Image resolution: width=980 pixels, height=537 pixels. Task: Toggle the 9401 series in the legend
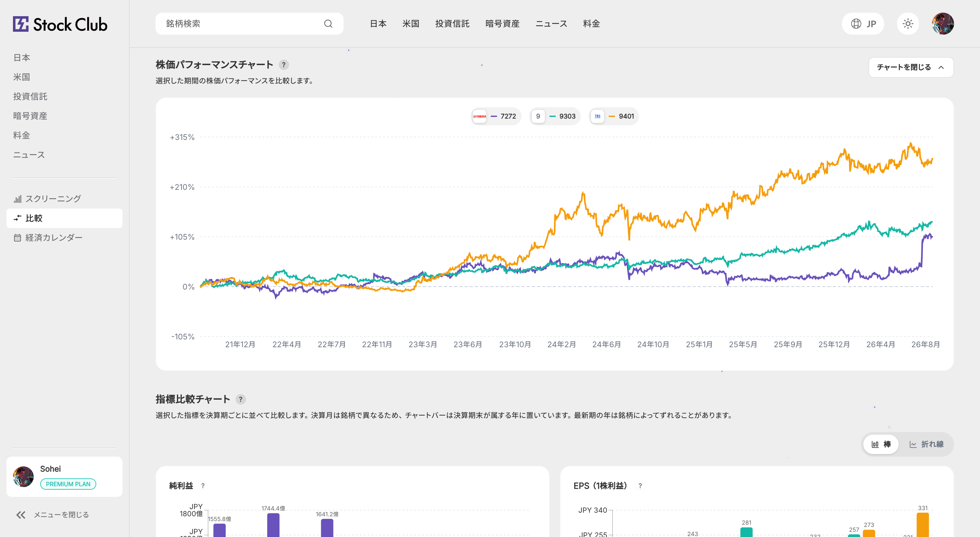(614, 116)
